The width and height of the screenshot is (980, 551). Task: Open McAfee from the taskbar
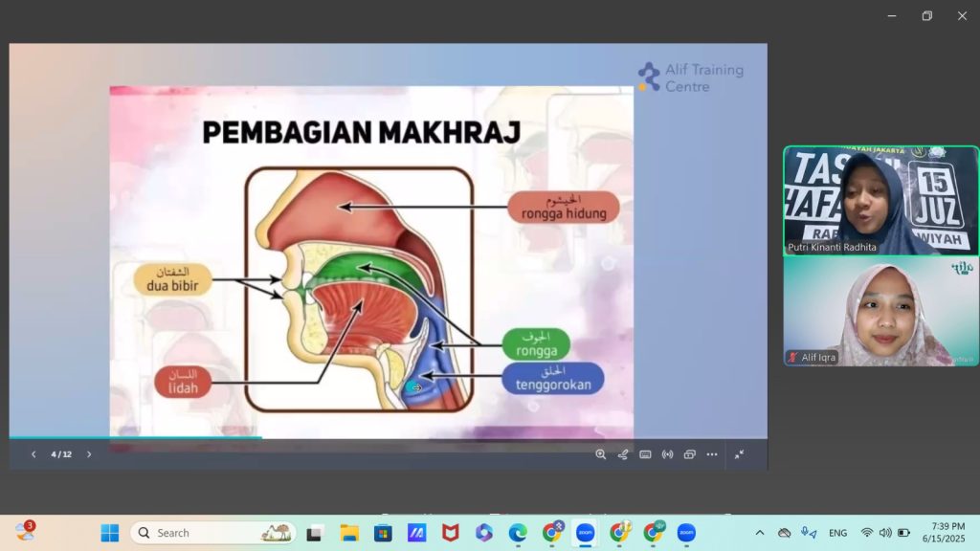pos(451,533)
